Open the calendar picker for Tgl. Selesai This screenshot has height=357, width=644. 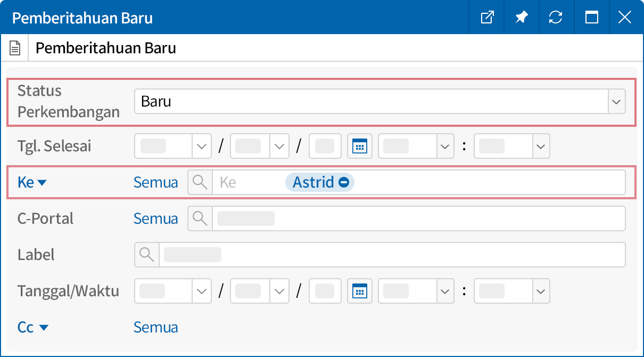[360, 146]
